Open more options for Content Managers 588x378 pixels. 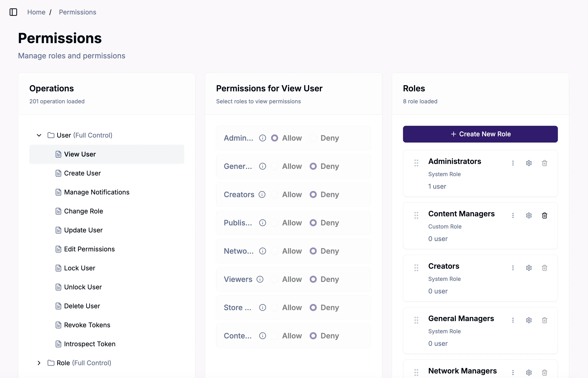pos(513,215)
